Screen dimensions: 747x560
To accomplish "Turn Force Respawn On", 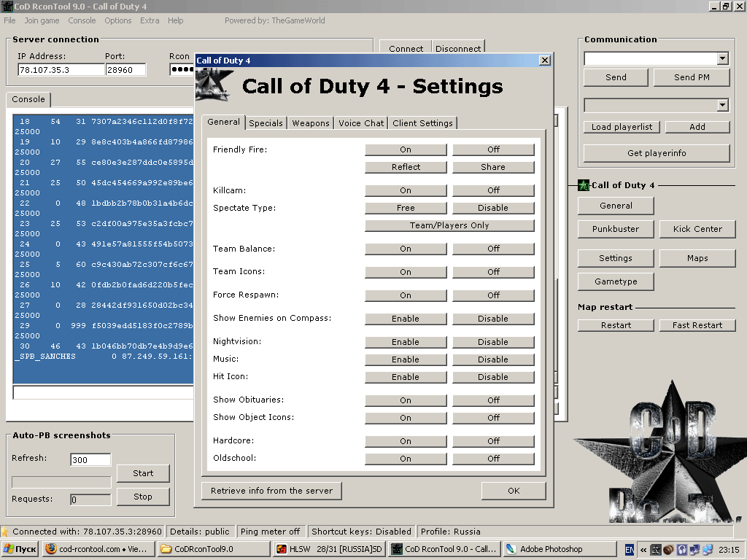I will pos(406,295).
